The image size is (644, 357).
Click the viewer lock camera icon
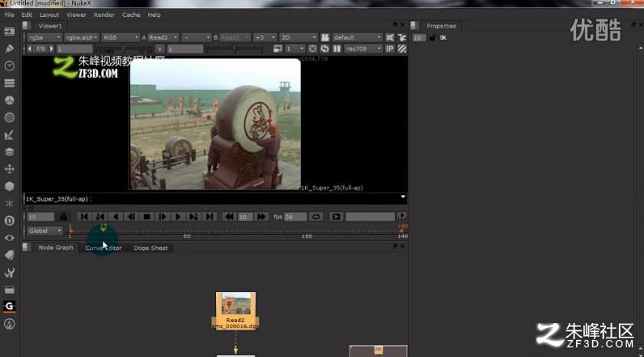pyautogui.click(x=325, y=37)
